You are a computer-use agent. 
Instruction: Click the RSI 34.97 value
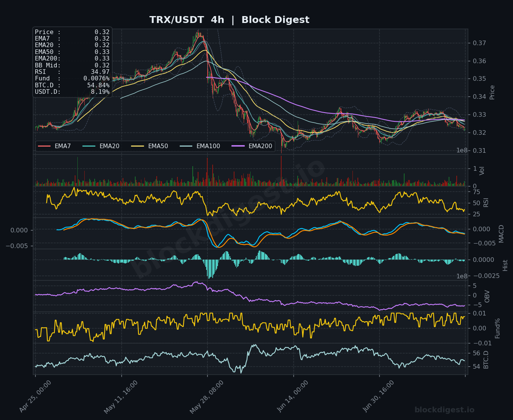click(100, 72)
